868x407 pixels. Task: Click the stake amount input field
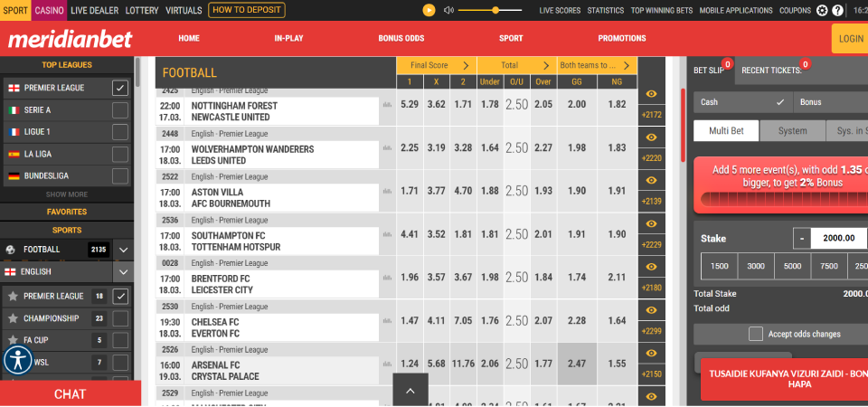(x=839, y=238)
